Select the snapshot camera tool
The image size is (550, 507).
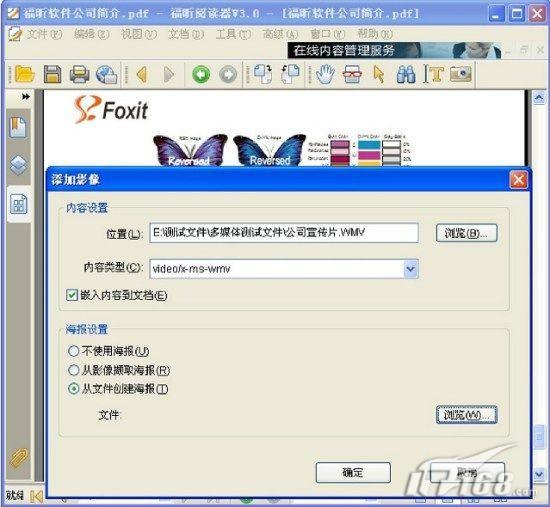[461, 74]
